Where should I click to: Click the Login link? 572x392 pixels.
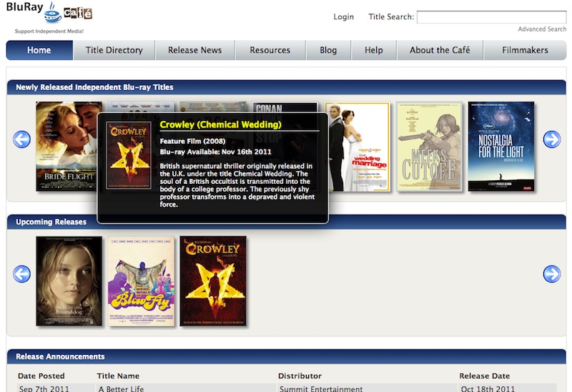[343, 17]
